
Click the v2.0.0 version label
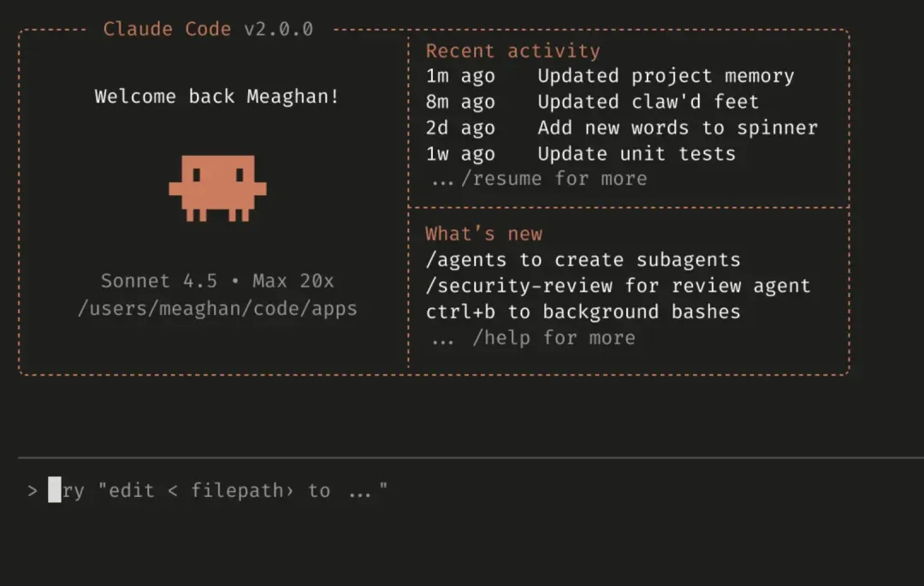(279, 29)
